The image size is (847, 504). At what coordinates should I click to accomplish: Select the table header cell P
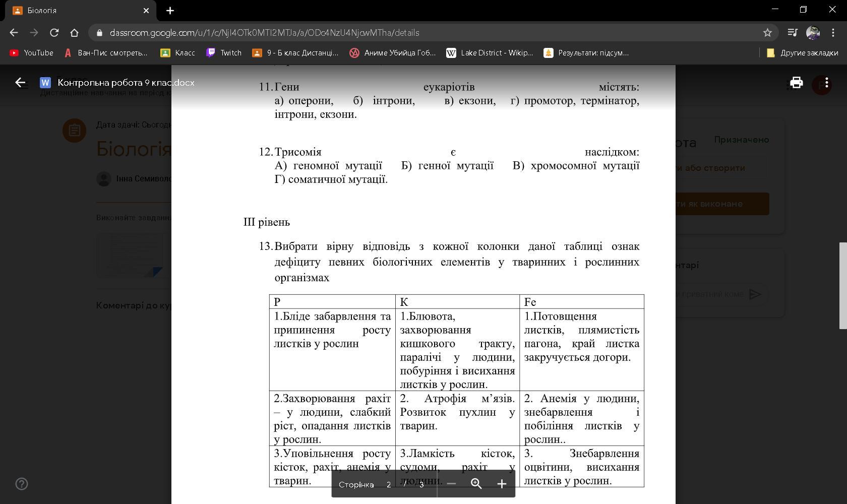(x=332, y=301)
